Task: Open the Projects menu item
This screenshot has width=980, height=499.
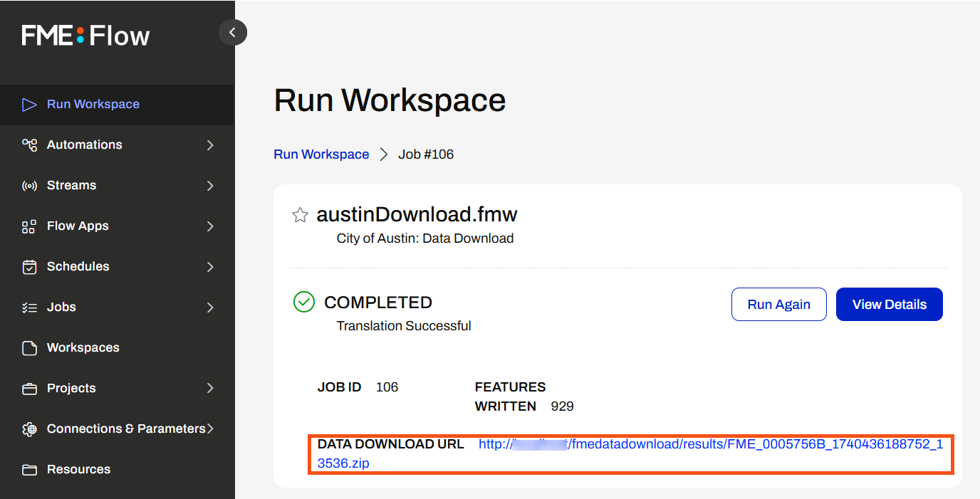Action: click(x=117, y=389)
